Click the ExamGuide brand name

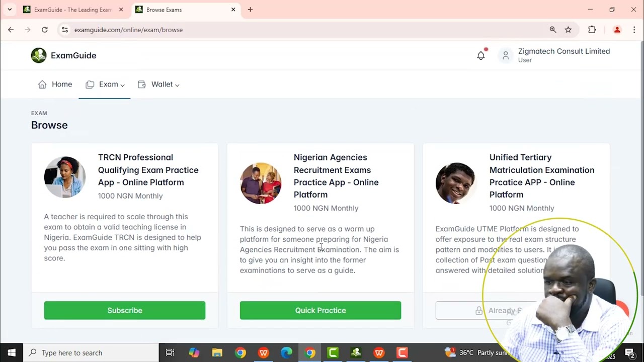(73, 55)
